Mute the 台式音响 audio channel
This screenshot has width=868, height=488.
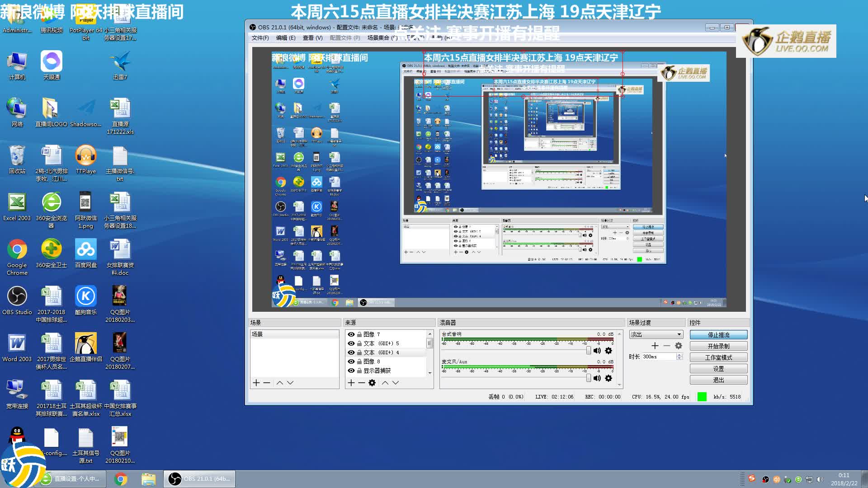597,351
